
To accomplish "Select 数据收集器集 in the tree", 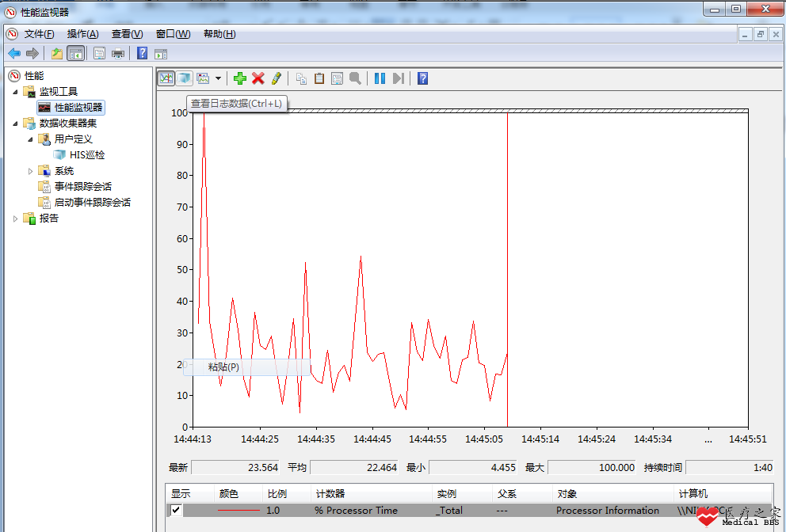I will click(x=68, y=123).
